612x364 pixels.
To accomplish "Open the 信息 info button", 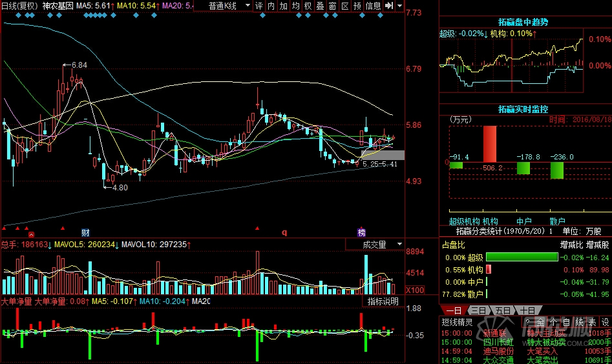I will pos(374,6).
